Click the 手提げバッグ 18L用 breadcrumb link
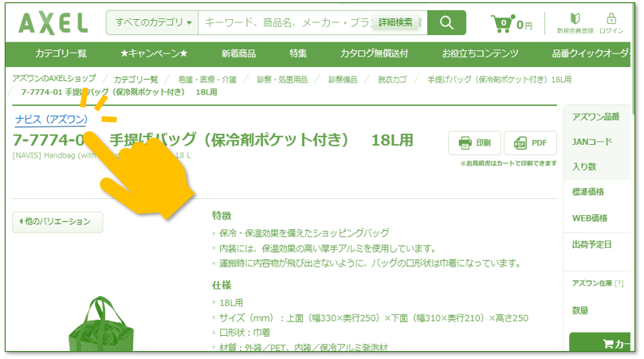The height and width of the screenshot is (359, 644). [x=500, y=80]
